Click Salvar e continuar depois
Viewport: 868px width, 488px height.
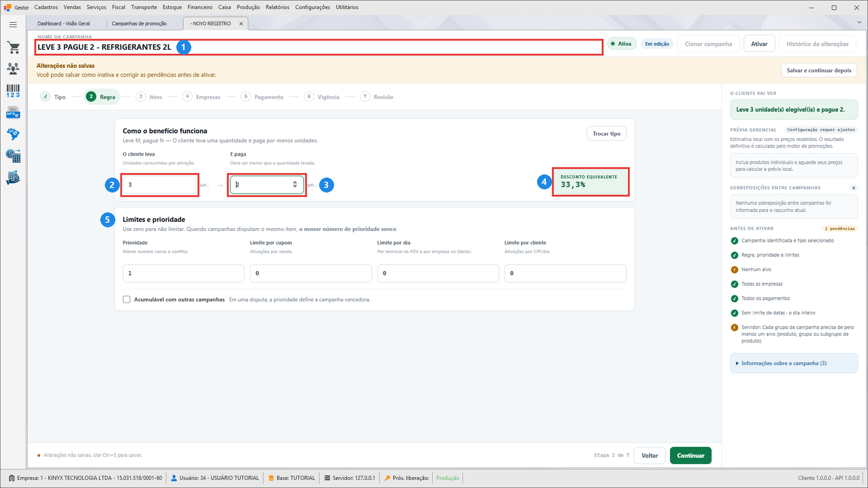tap(819, 70)
